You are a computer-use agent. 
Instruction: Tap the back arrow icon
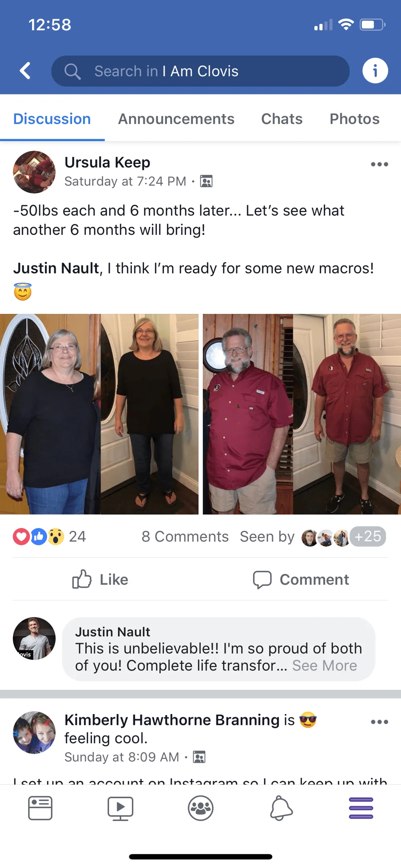pyautogui.click(x=25, y=71)
